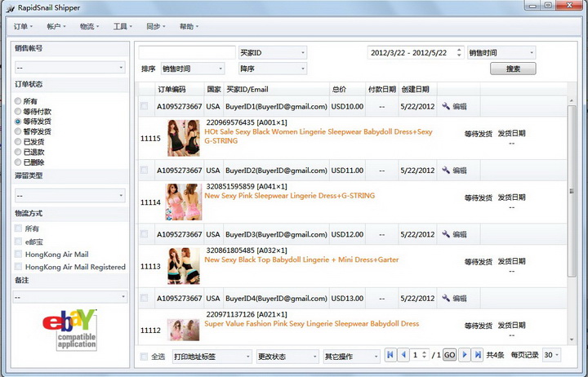Open the 滞留类型 dropdown

tap(69, 195)
